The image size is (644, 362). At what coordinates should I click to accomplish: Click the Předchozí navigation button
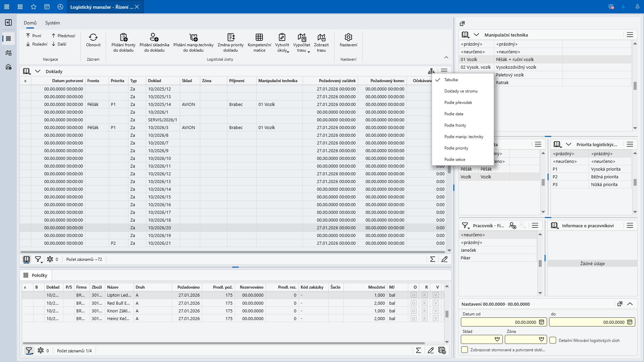pyautogui.click(x=63, y=36)
